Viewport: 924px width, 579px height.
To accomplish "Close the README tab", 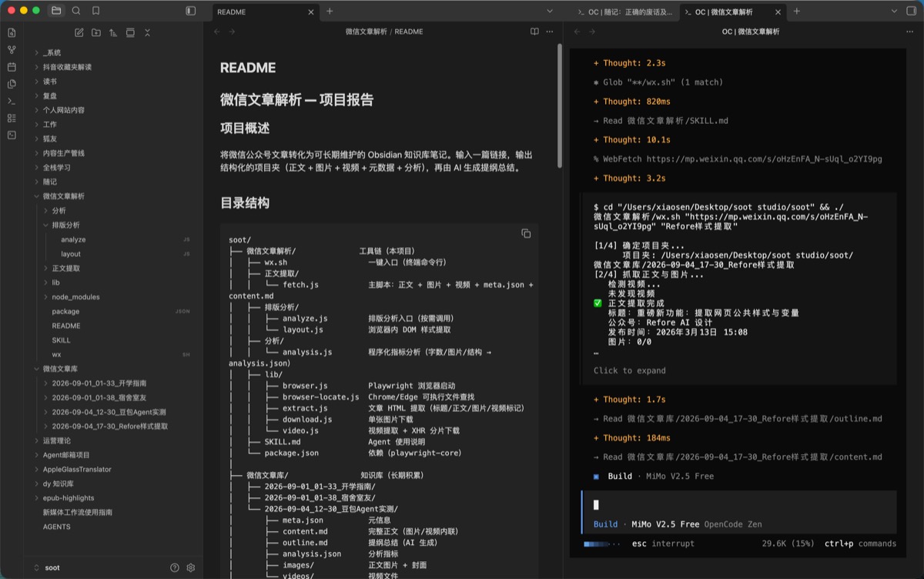I will (311, 12).
